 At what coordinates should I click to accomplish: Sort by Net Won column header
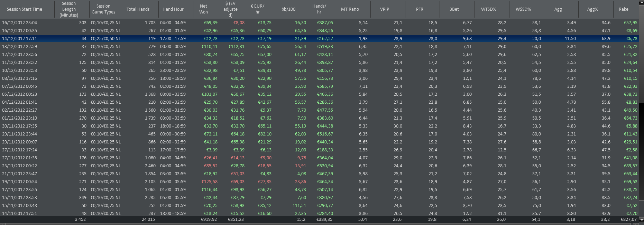(x=203, y=9)
